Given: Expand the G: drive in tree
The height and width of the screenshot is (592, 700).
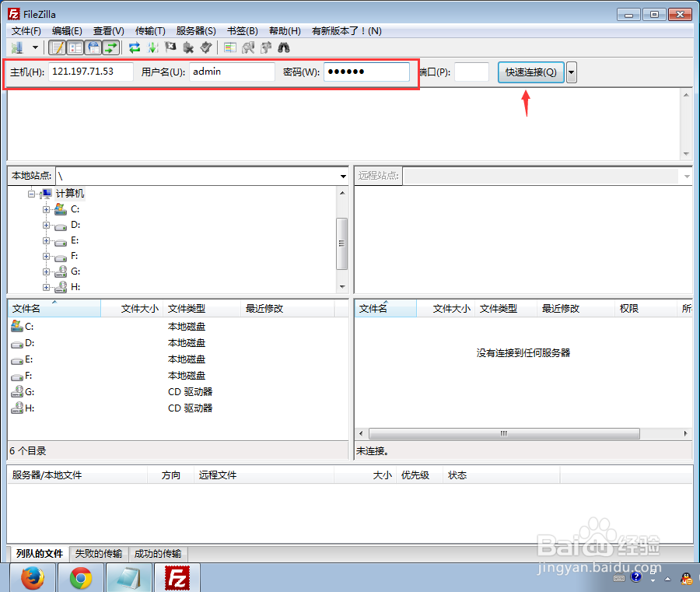Looking at the screenshot, I should coord(46,272).
